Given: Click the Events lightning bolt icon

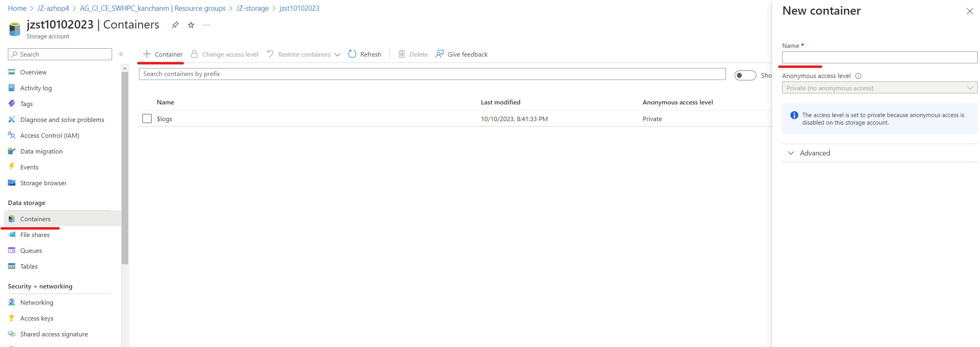Looking at the screenshot, I should pyautogui.click(x=11, y=167).
